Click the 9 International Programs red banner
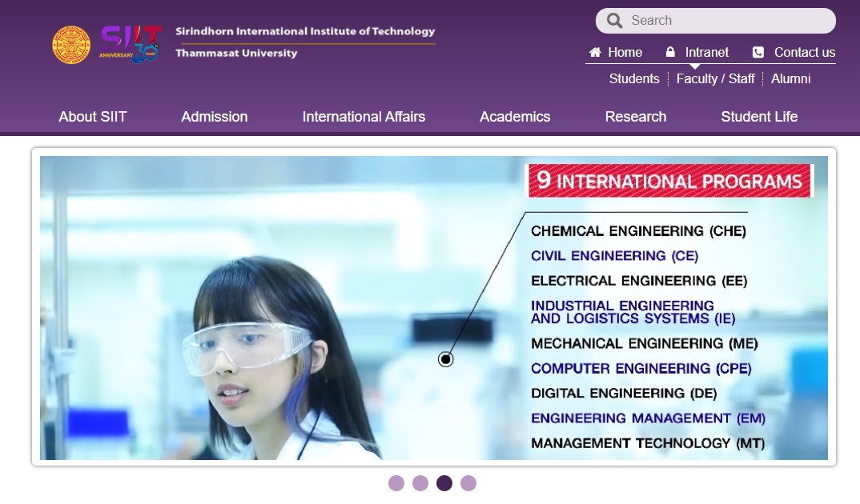The width and height of the screenshot is (860, 504). point(669,181)
